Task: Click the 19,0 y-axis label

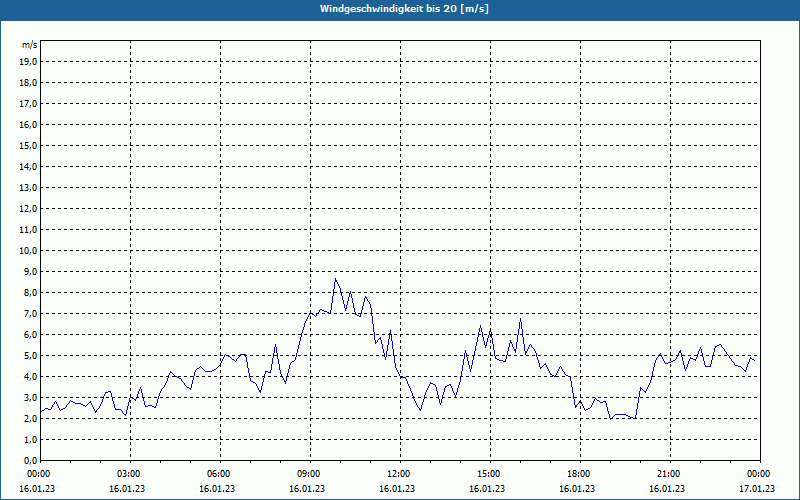Action: point(28,62)
